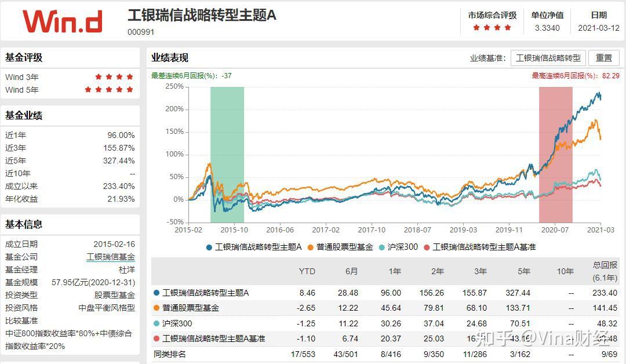
Task: Click the 最高连续6月回报 82.29 label
Action: (576, 76)
